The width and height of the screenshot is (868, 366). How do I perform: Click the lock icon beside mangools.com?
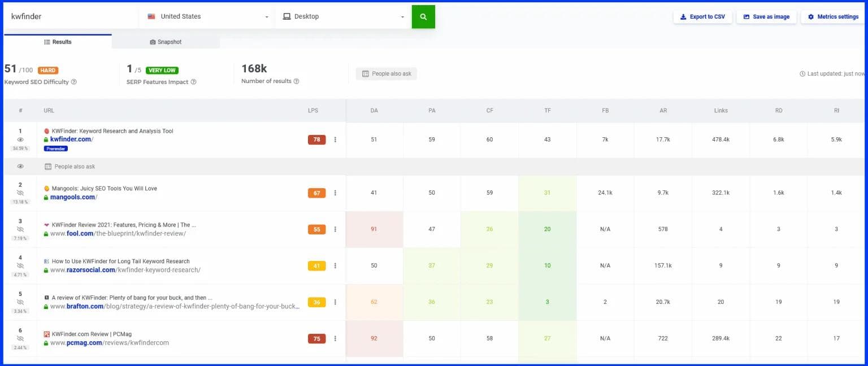coord(46,198)
